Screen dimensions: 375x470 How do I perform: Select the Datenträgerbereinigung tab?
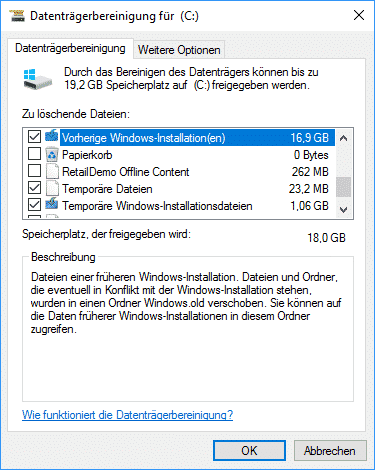[x=70, y=48]
